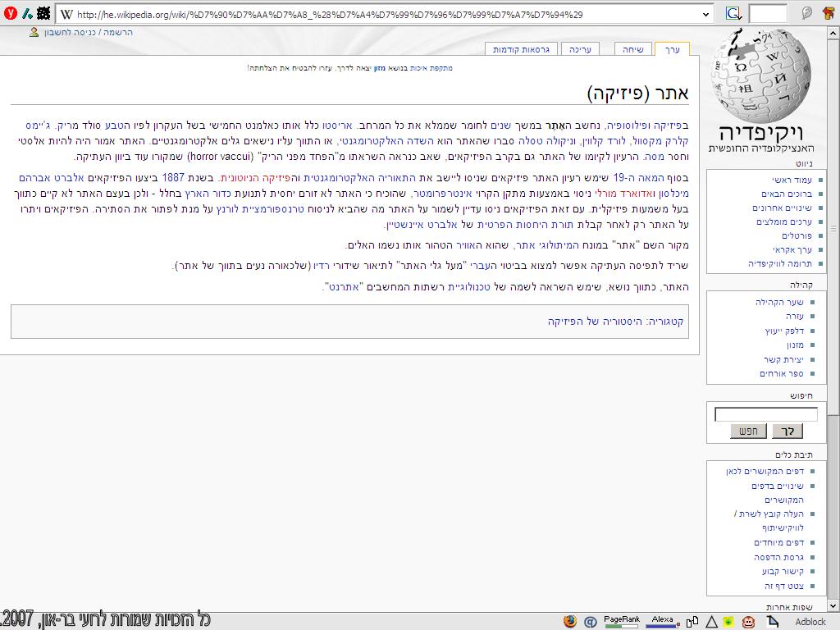Viewport: 840px width, 630px height.
Task: Open the דפים מיוחדים special pages link
Action: [779, 543]
